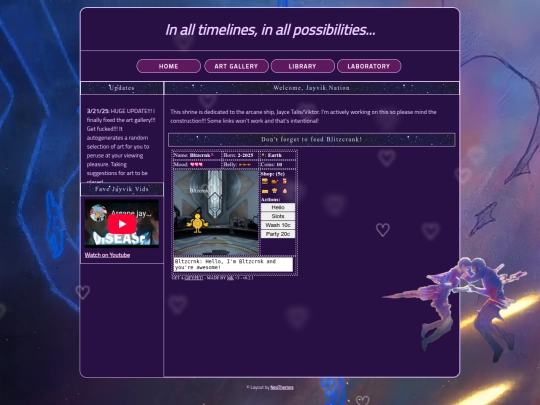Click the YouTube channel avatar on the video
Viewport: 540px width, 405px height.
tap(98, 213)
